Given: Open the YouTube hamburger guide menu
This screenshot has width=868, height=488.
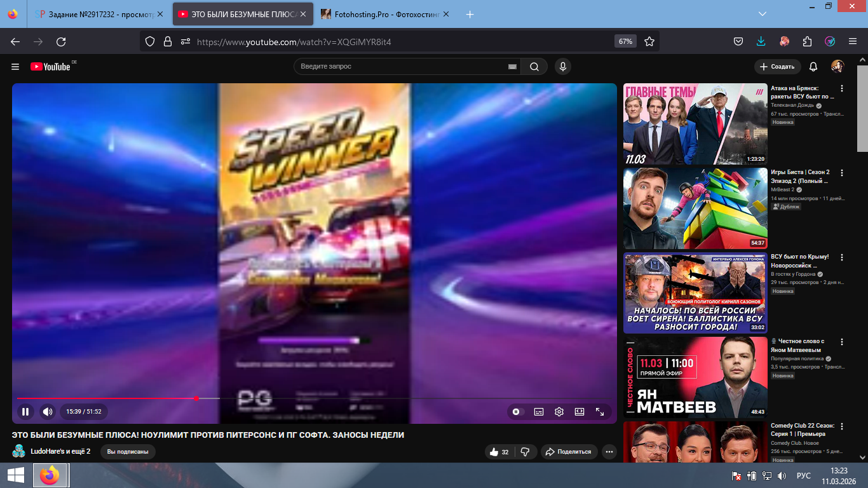Looking at the screenshot, I should pyautogui.click(x=15, y=67).
